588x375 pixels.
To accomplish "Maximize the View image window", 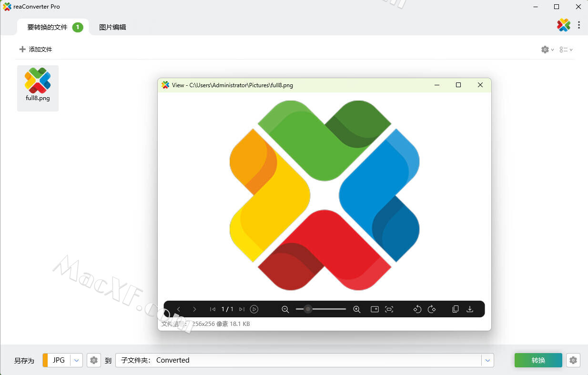I will click(x=458, y=85).
